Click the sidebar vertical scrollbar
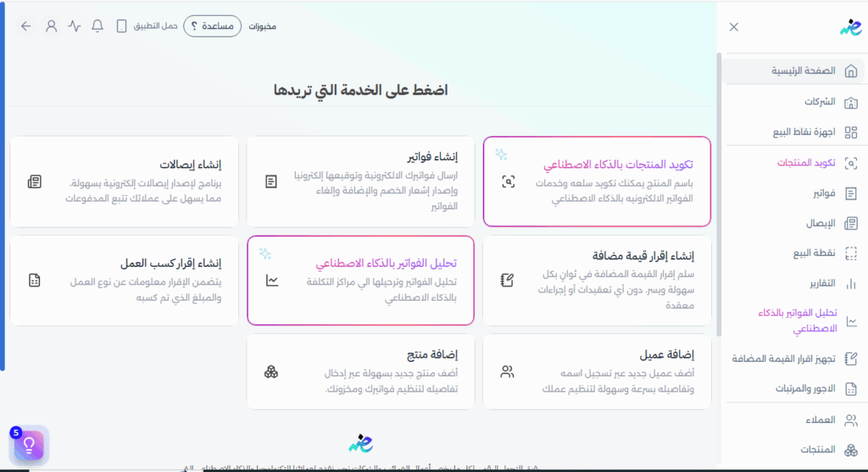868x472 pixels. tap(719, 194)
